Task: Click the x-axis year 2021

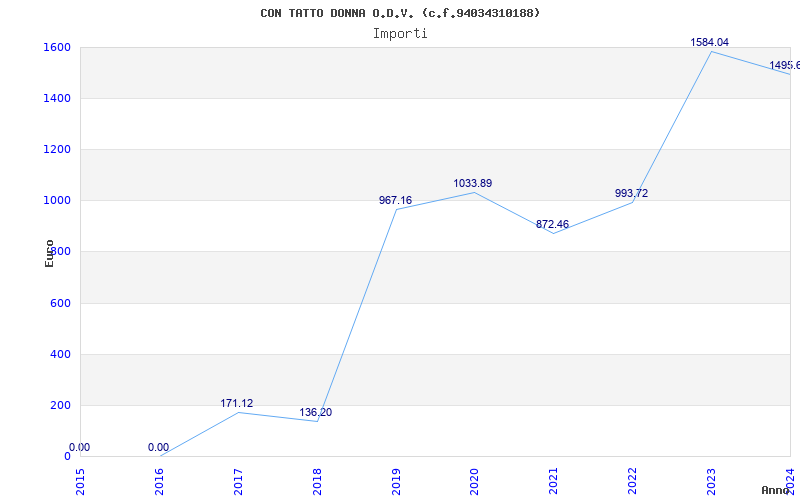Action: 553,482
